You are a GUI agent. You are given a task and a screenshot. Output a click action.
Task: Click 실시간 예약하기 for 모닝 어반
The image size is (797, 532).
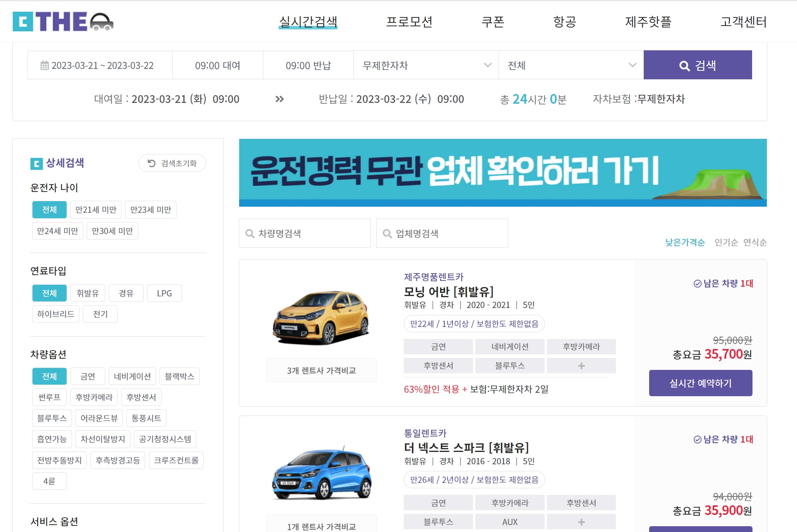pos(701,383)
